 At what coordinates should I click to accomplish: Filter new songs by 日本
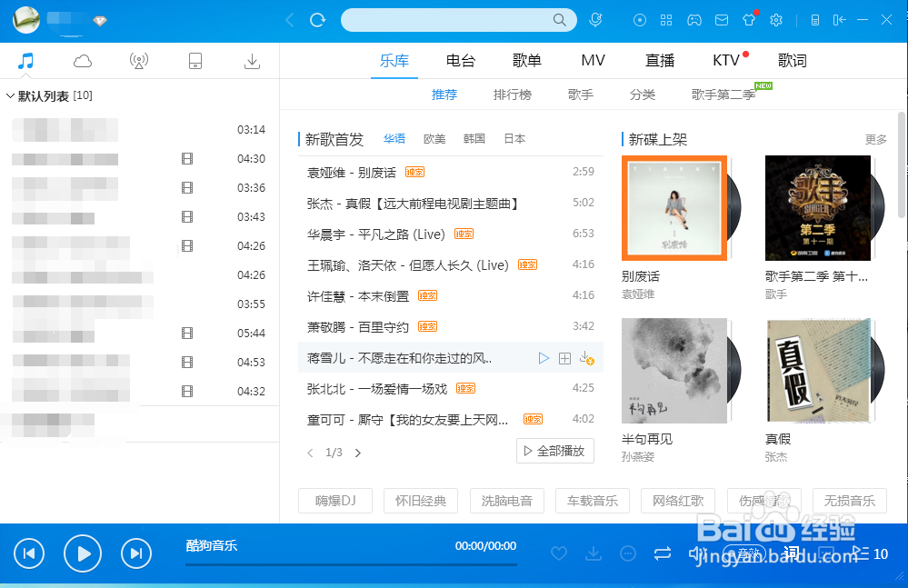pos(514,139)
